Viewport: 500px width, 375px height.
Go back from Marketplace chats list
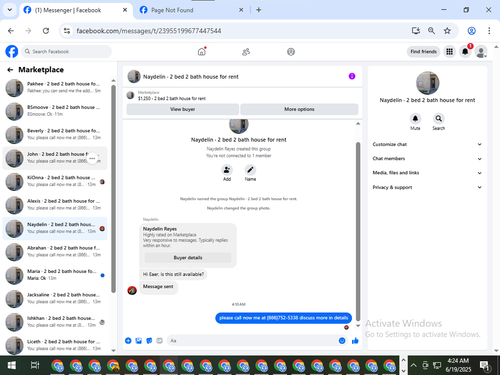click(x=10, y=70)
